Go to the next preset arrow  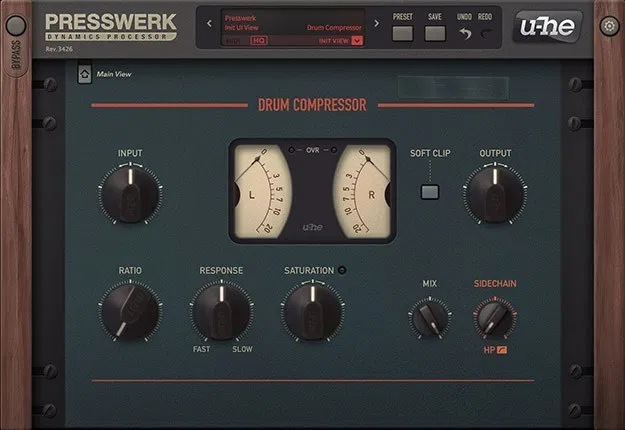coord(376,23)
